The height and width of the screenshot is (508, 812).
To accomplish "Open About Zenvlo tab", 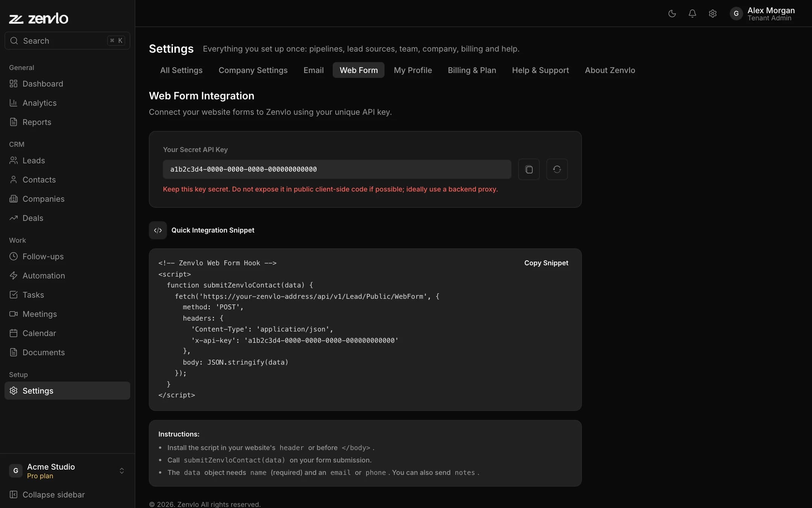I will (x=610, y=70).
